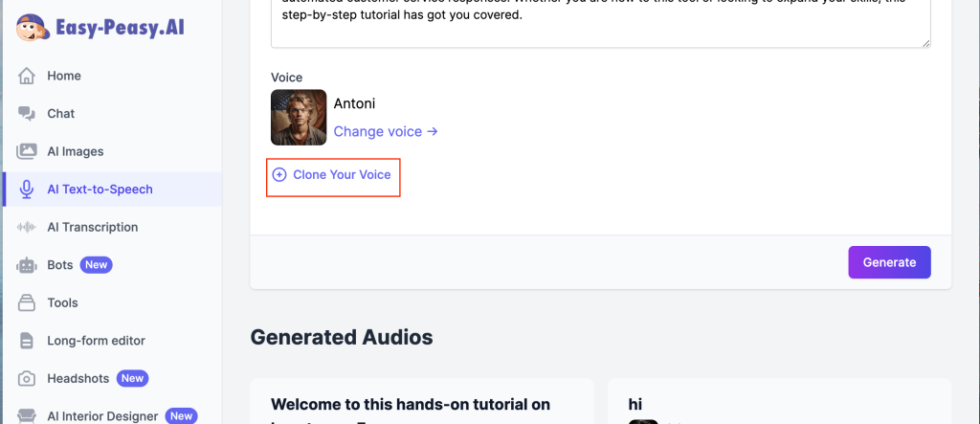Click the AI Images picture icon
This screenshot has height=424, width=980.
(x=27, y=151)
